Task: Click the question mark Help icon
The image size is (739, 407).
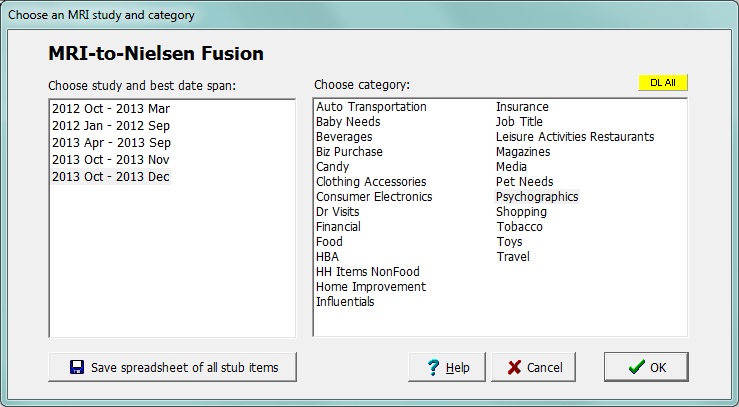Action: (x=433, y=367)
